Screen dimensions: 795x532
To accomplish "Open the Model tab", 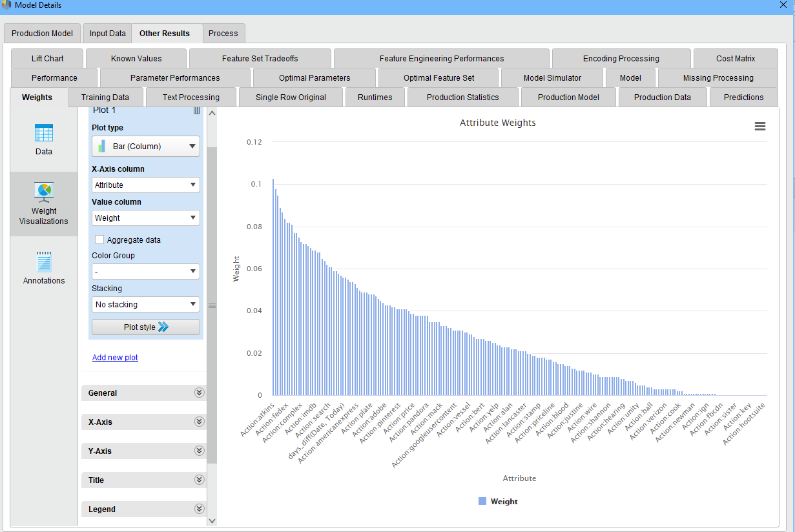I will [x=630, y=78].
